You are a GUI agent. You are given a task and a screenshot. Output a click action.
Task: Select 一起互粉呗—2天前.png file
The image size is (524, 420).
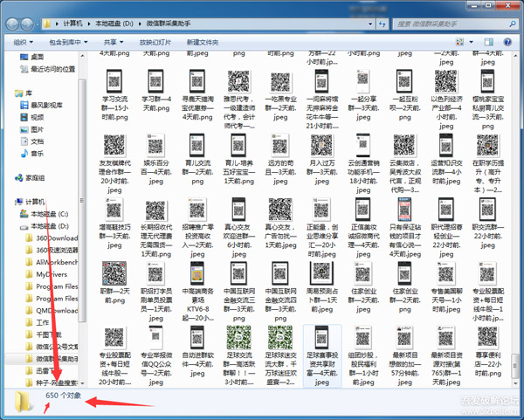(404, 95)
